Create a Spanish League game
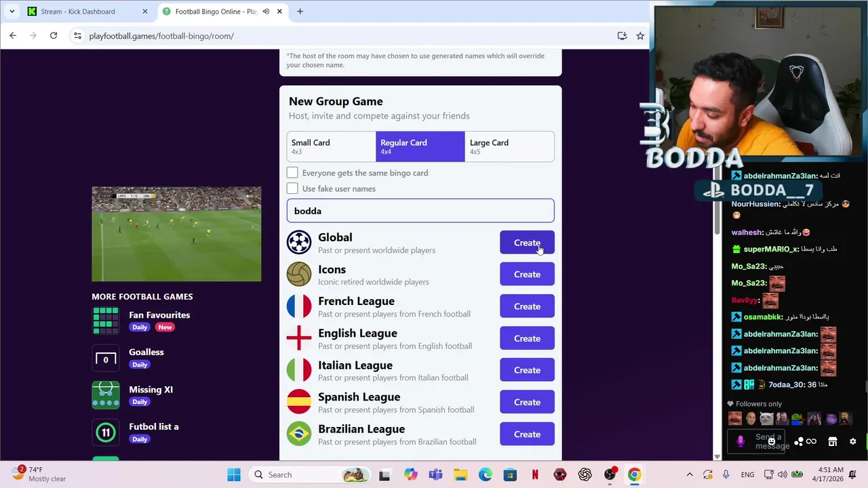868x488 pixels. tap(527, 402)
